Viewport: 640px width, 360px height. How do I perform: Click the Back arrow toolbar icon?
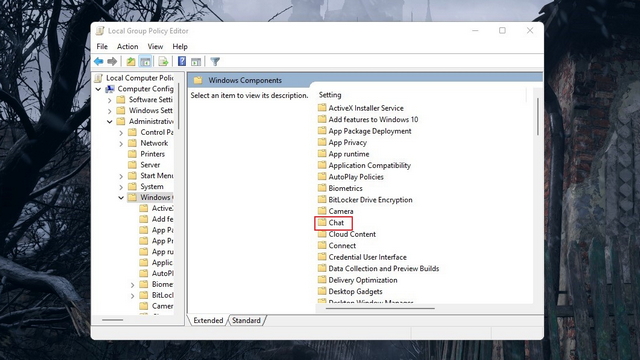[x=98, y=62]
